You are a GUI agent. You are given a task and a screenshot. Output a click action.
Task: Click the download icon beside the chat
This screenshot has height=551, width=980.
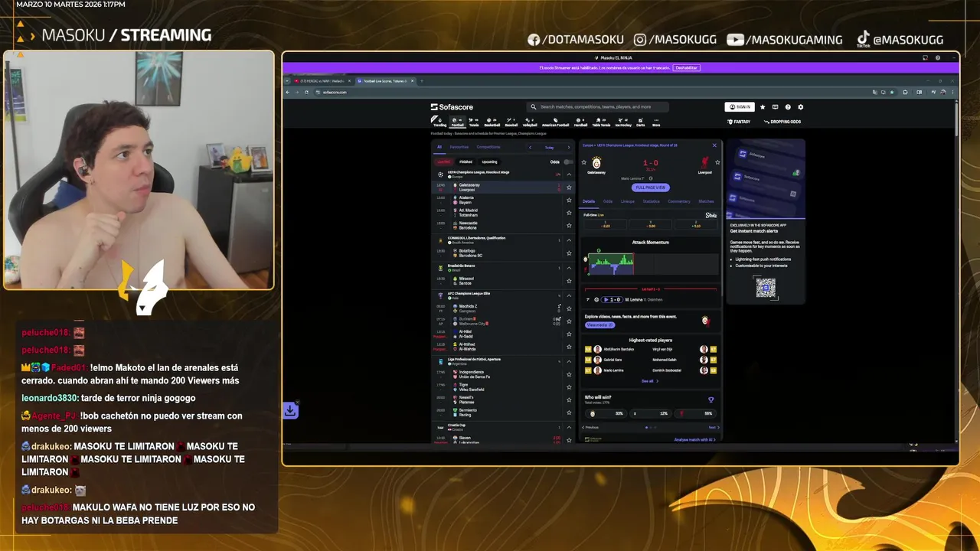click(290, 410)
